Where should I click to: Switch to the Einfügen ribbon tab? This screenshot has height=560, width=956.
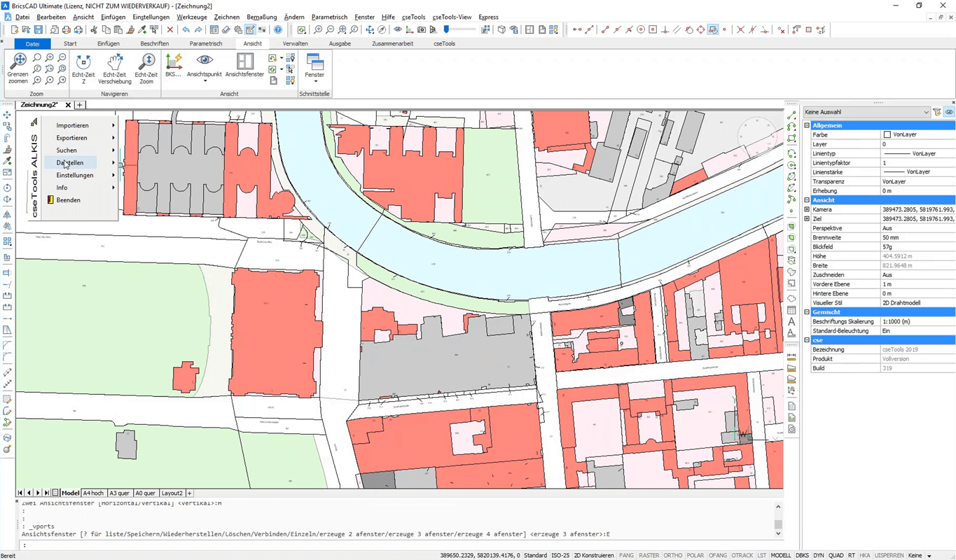(108, 43)
